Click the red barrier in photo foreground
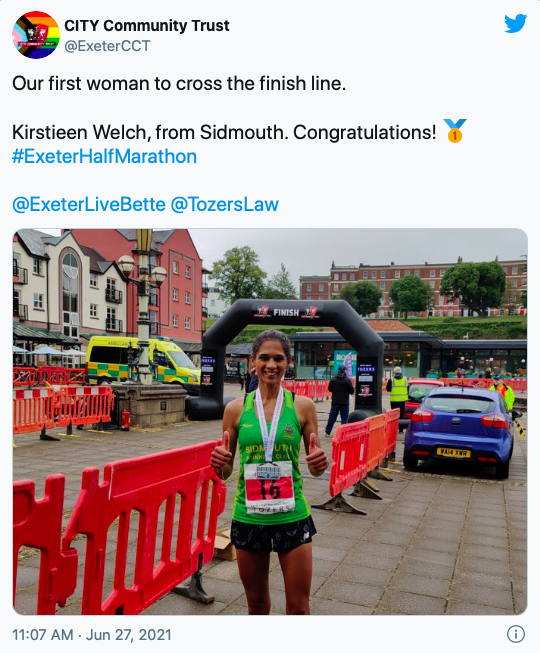This screenshot has height=653, width=540. click(119, 529)
